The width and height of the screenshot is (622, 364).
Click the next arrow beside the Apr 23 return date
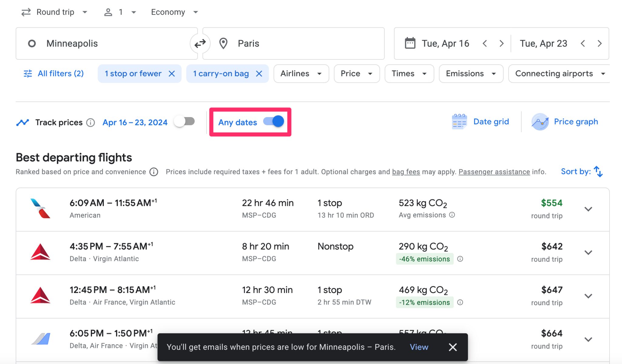coord(600,43)
